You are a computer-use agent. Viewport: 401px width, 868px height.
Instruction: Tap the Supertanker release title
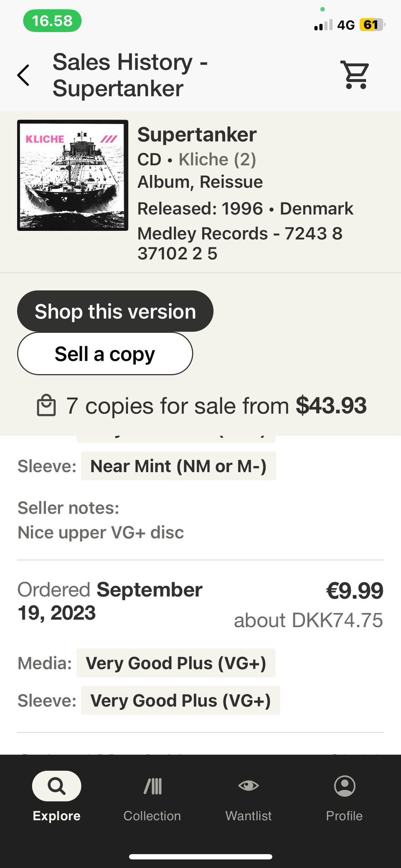pyautogui.click(x=197, y=135)
